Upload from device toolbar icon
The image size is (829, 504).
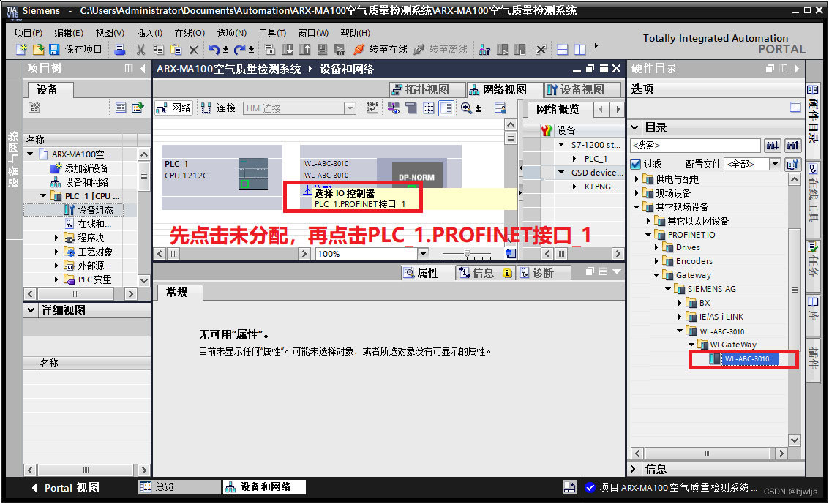(x=304, y=50)
